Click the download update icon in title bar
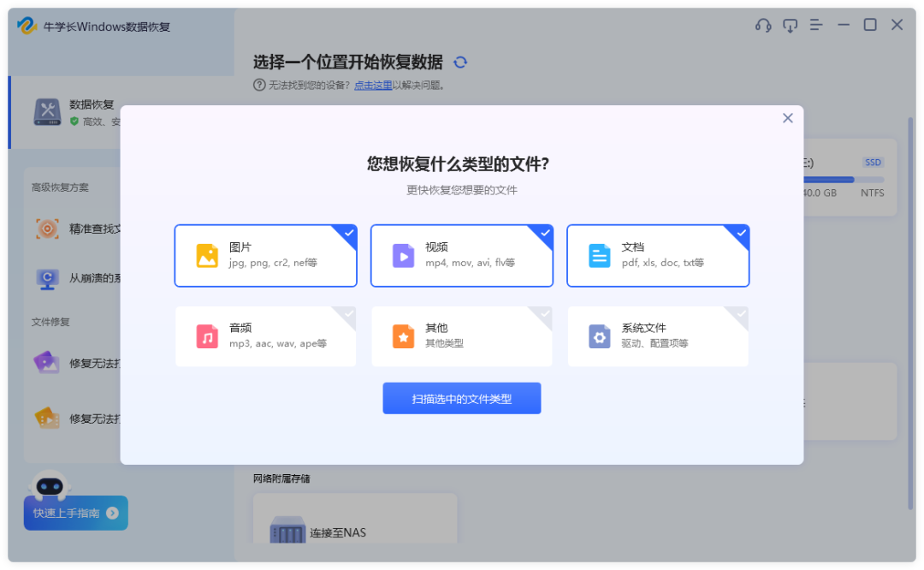 pyautogui.click(x=790, y=25)
